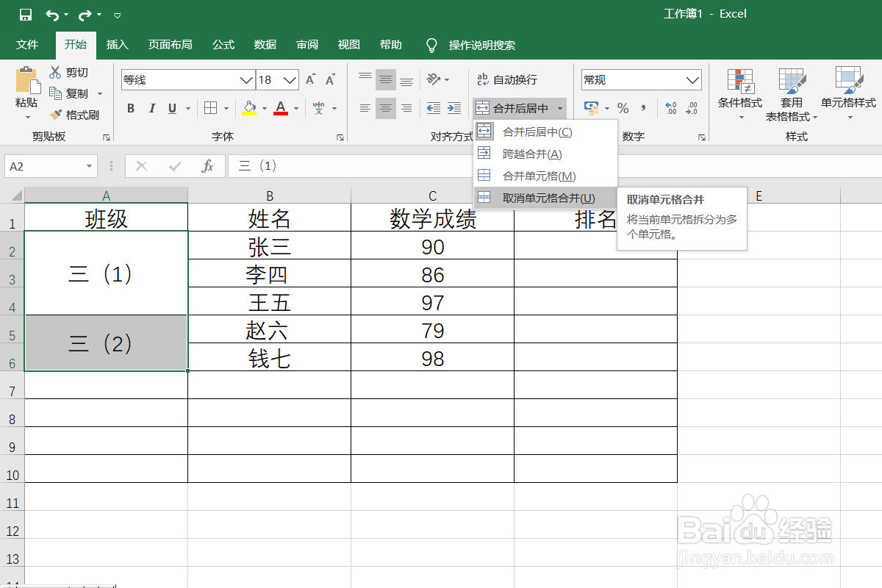882x588 pixels.
Task: Click the Cut (剪切) icon
Action: (55, 72)
